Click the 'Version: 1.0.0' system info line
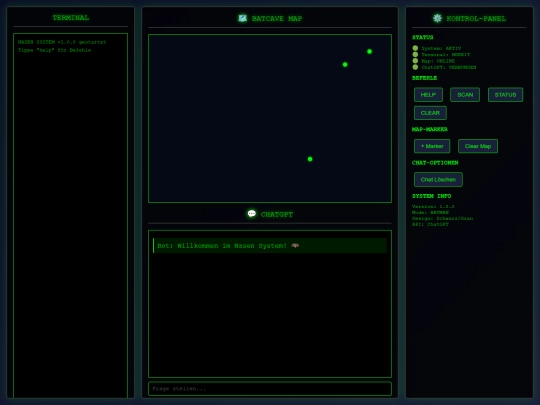 point(433,206)
